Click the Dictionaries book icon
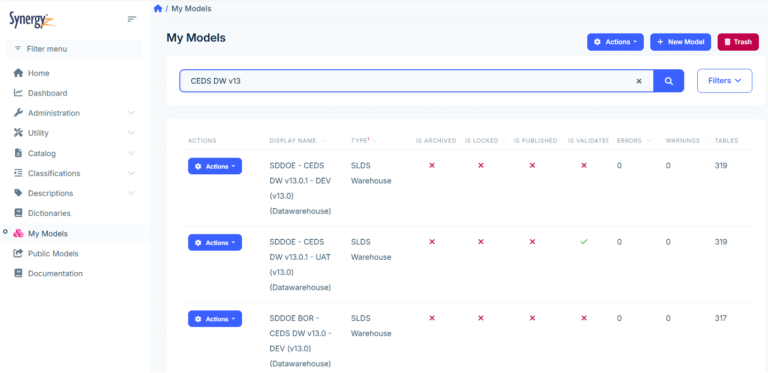The width and height of the screenshot is (768, 373). point(18,213)
